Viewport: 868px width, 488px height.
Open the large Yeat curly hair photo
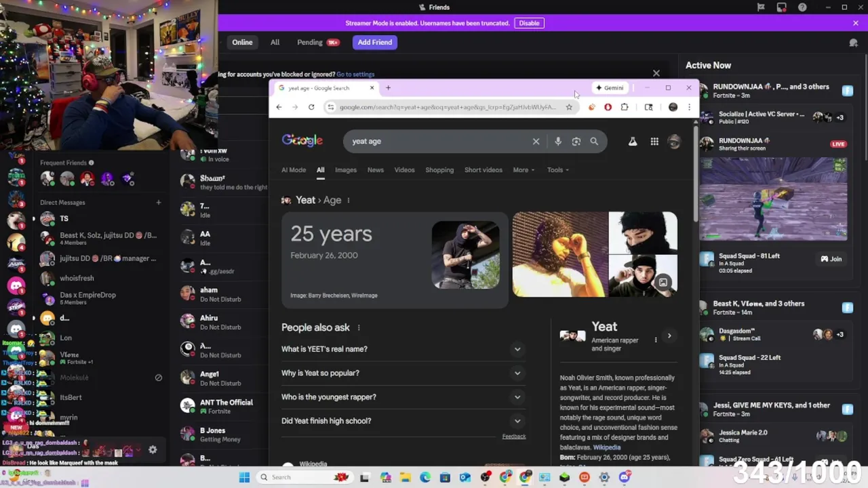[560, 255]
